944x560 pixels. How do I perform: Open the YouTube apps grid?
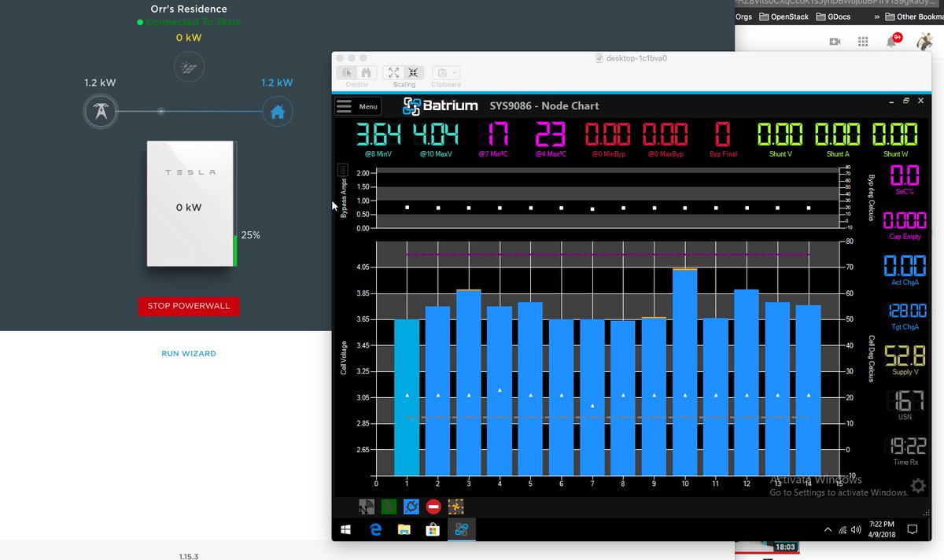(x=863, y=41)
